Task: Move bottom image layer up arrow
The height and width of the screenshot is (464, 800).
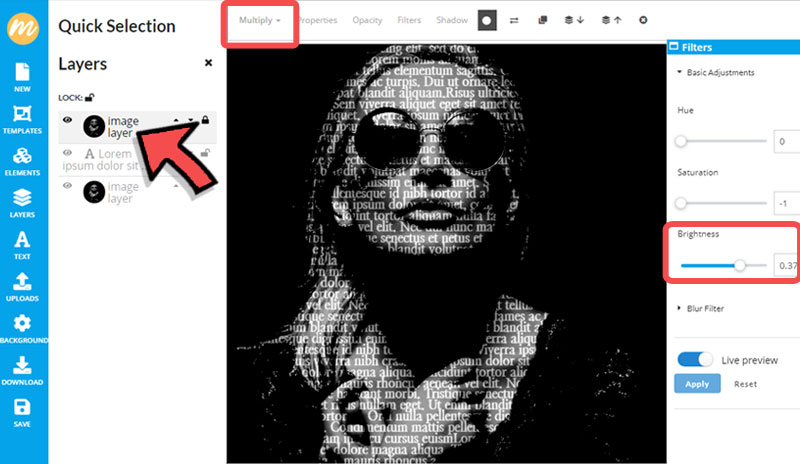Action: (x=176, y=186)
